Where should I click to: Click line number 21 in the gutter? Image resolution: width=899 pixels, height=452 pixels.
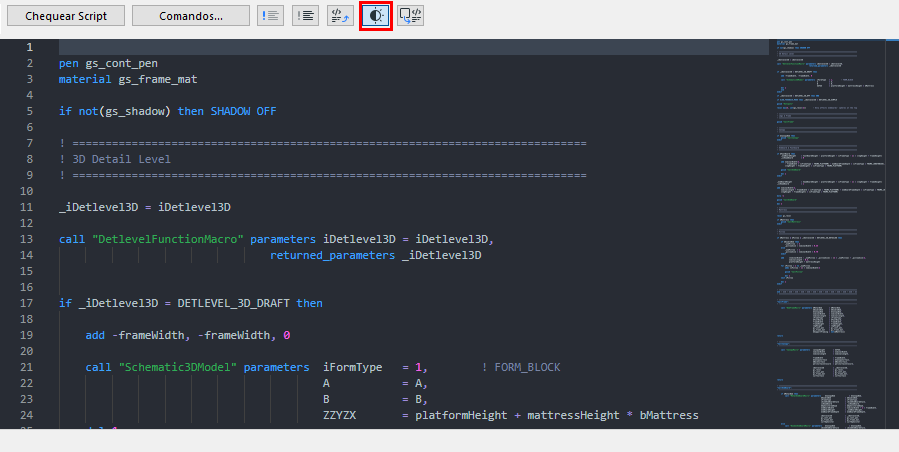click(26, 367)
